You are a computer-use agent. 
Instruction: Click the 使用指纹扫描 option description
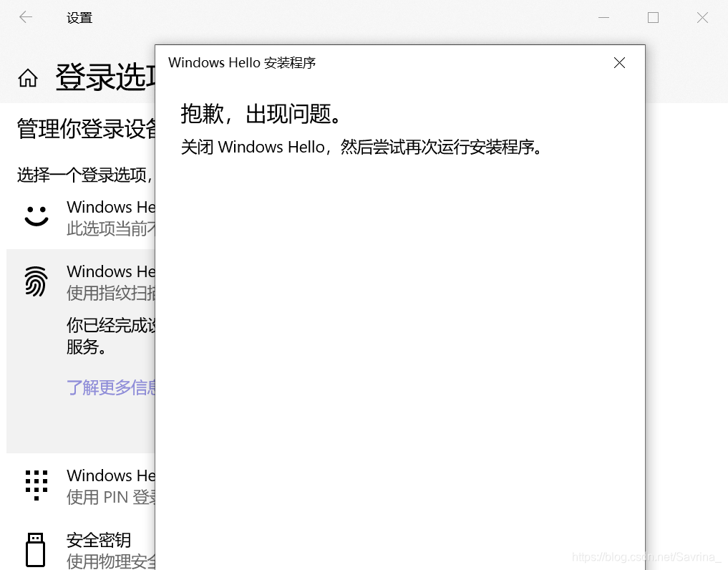[111, 293]
